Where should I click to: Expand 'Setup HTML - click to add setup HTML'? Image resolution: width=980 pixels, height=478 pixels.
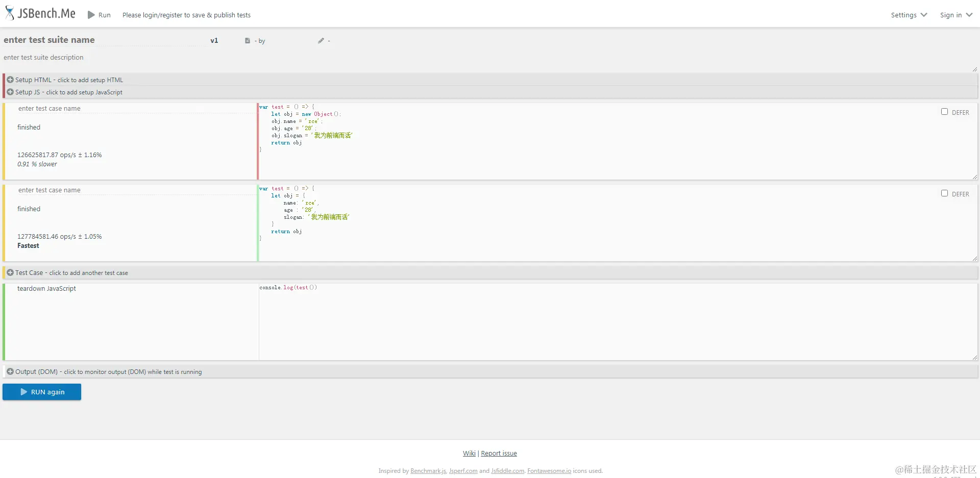point(490,80)
